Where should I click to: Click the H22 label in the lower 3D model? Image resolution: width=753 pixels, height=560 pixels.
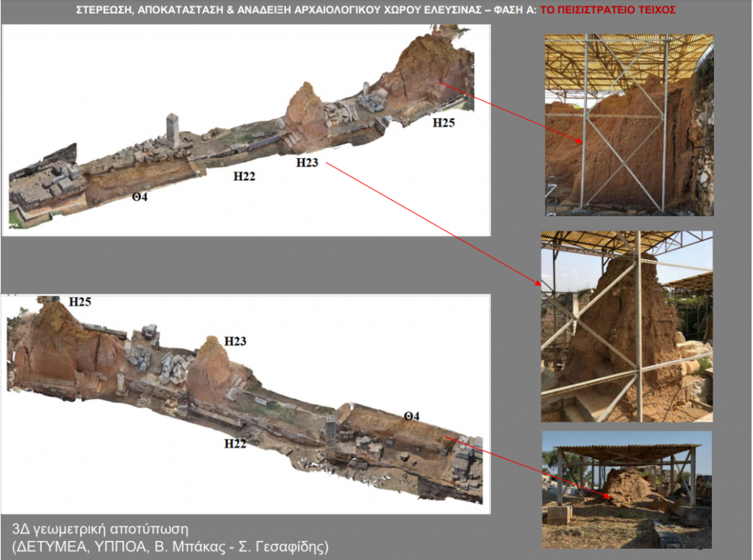(235, 443)
